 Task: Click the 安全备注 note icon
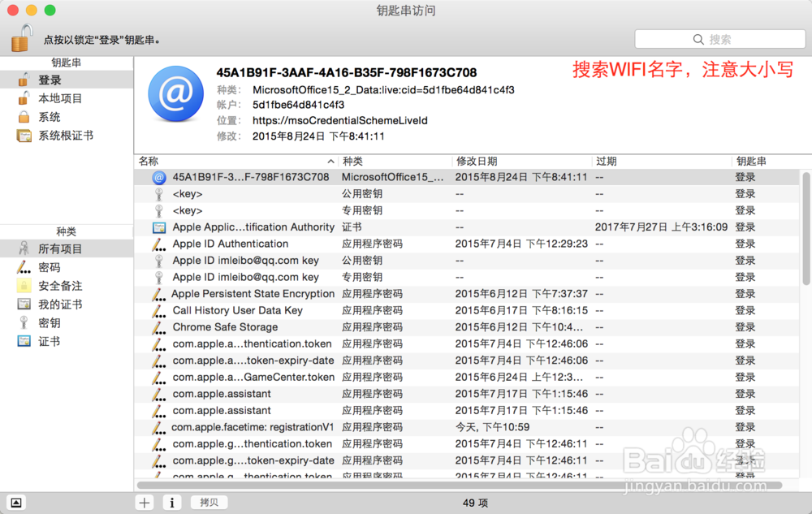pos(24,286)
